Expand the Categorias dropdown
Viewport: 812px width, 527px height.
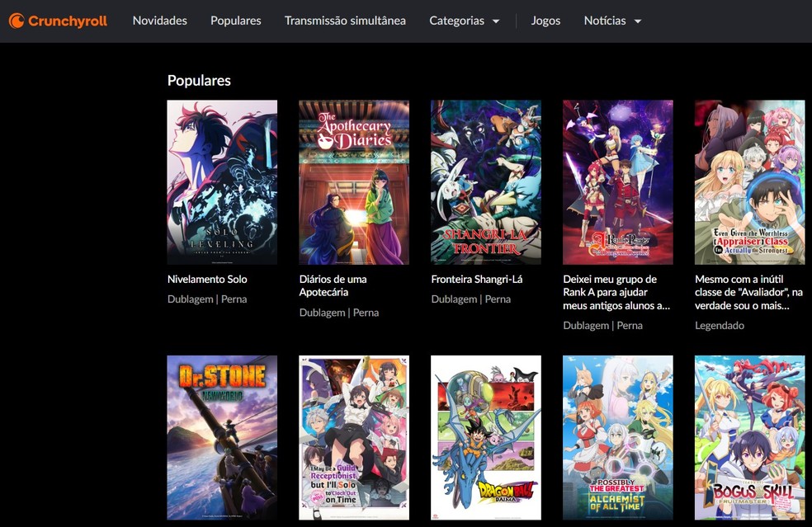pyautogui.click(x=464, y=21)
